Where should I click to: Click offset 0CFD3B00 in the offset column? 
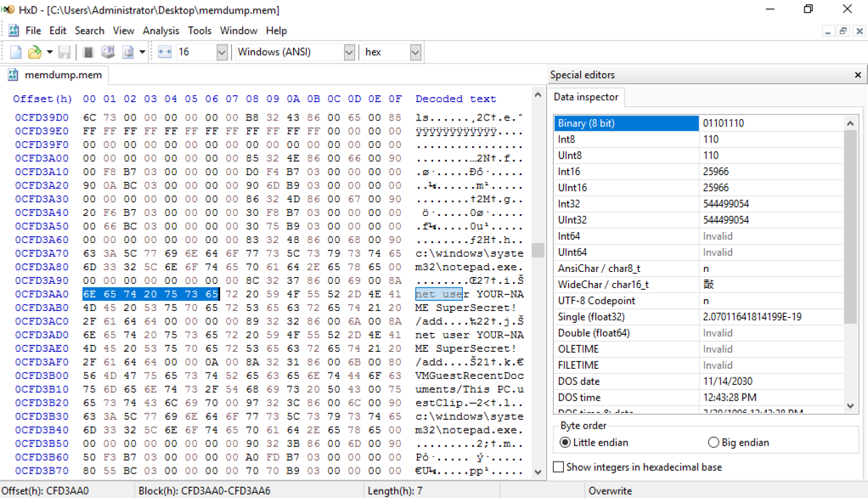pyautogui.click(x=42, y=376)
